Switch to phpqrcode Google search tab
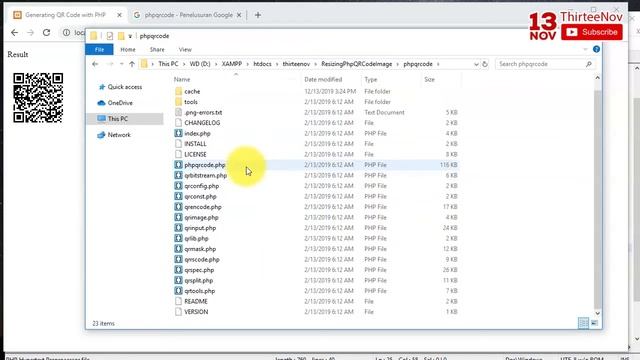 pyautogui.click(x=188, y=15)
